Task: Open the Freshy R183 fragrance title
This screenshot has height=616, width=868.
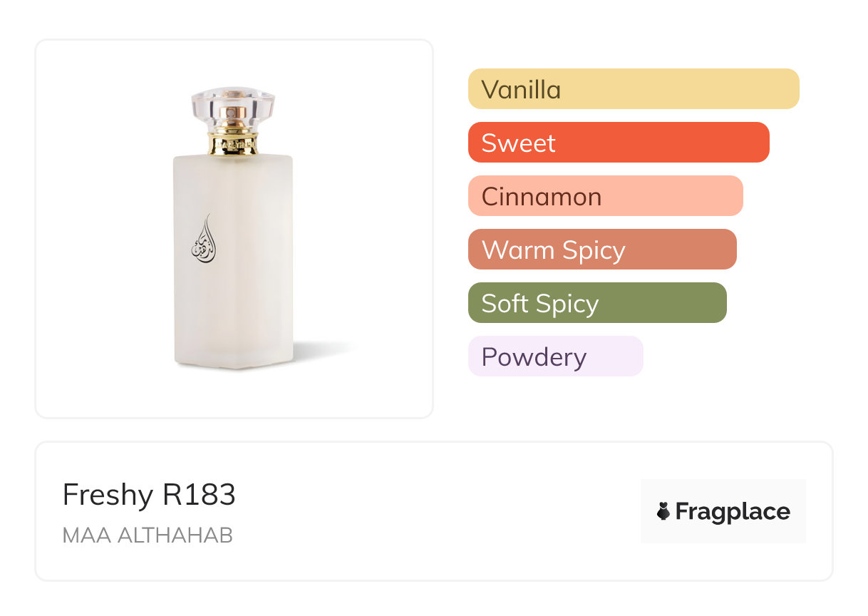Action: 149,495
